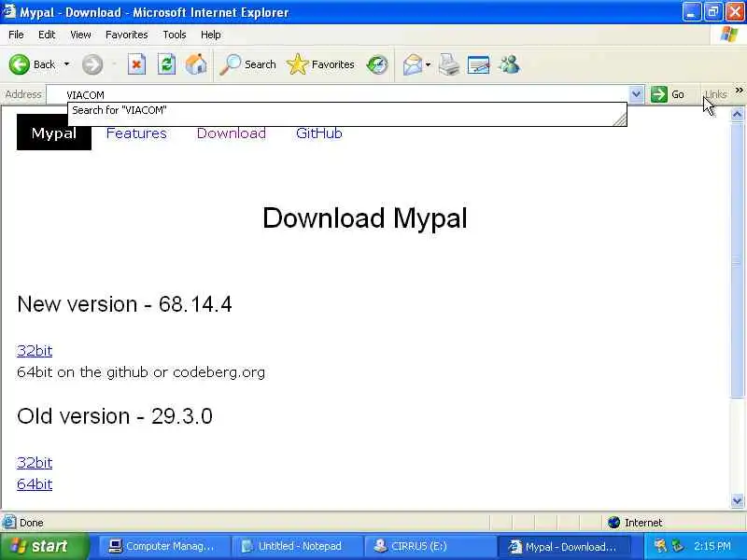The width and height of the screenshot is (747, 560).
Task: Open the Messenger people icon
Action: coord(509,64)
